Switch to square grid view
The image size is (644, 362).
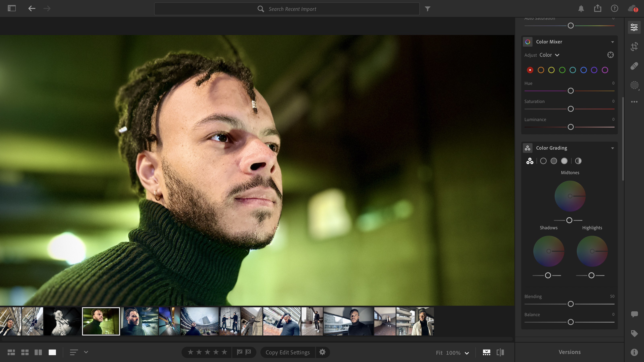pyautogui.click(x=25, y=352)
